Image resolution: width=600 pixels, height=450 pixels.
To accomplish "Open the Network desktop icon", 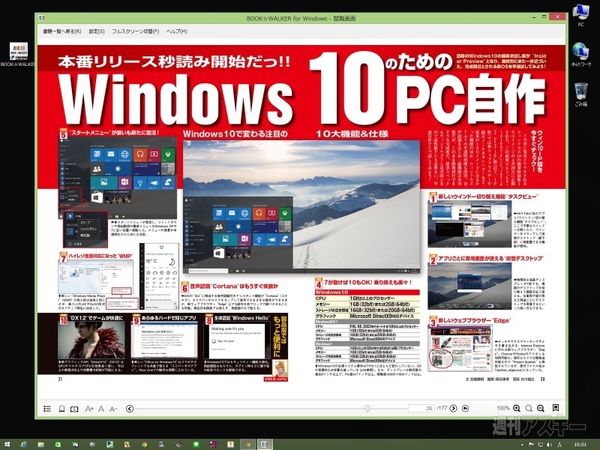I will click(x=581, y=54).
